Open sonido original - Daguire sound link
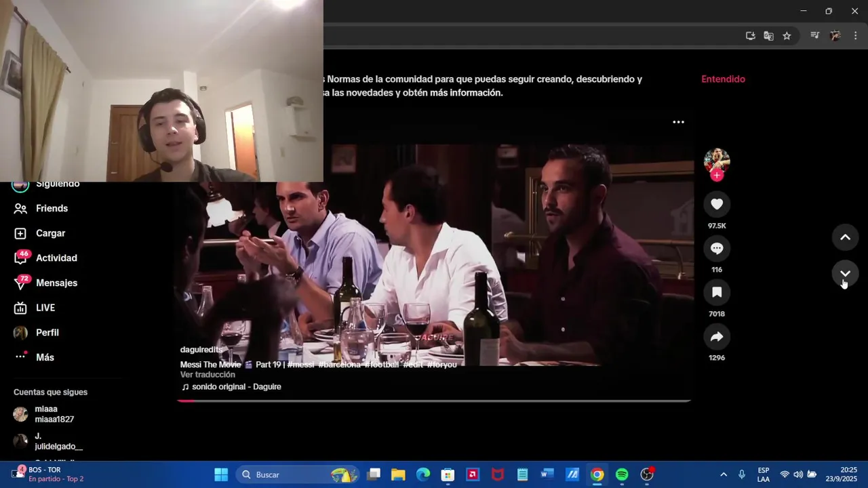This screenshot has height=488, width=868. pos(231,387)
